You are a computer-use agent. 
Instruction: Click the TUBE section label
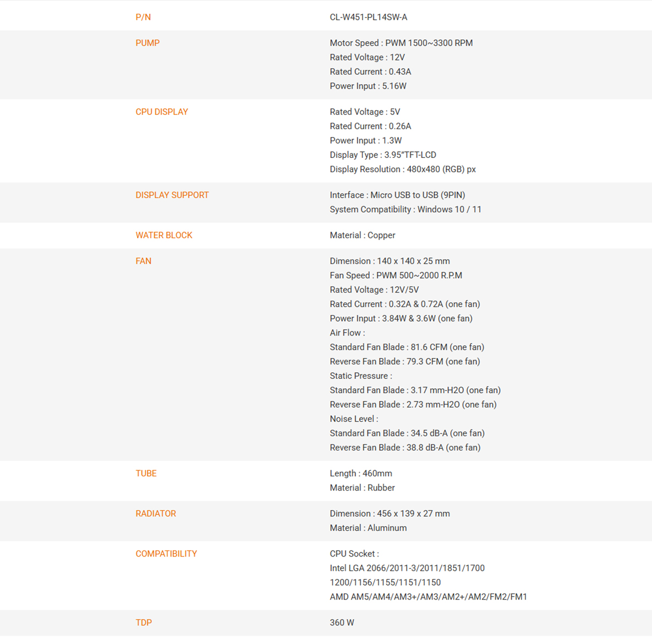coord(146,474)
